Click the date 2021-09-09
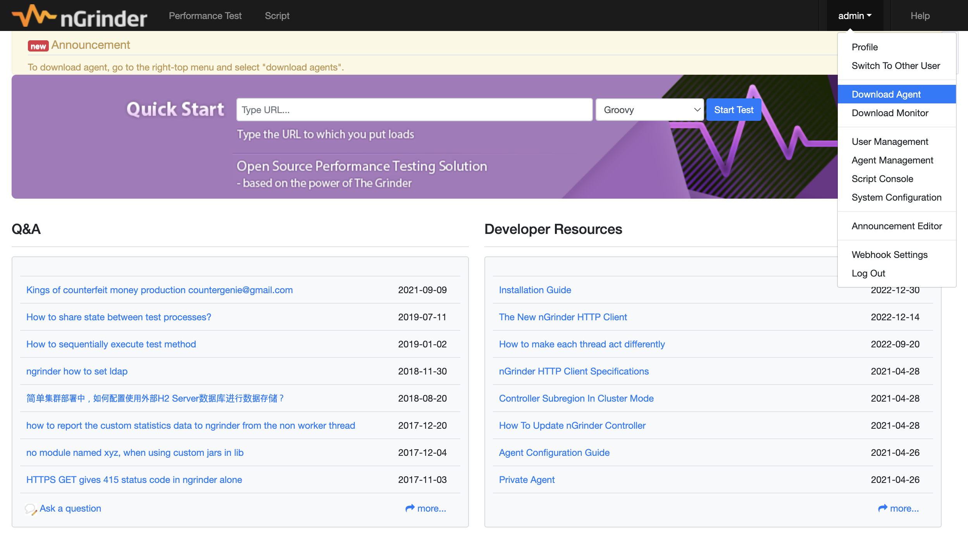This screenshot has height=560, width=968. [x=422, y=290]
